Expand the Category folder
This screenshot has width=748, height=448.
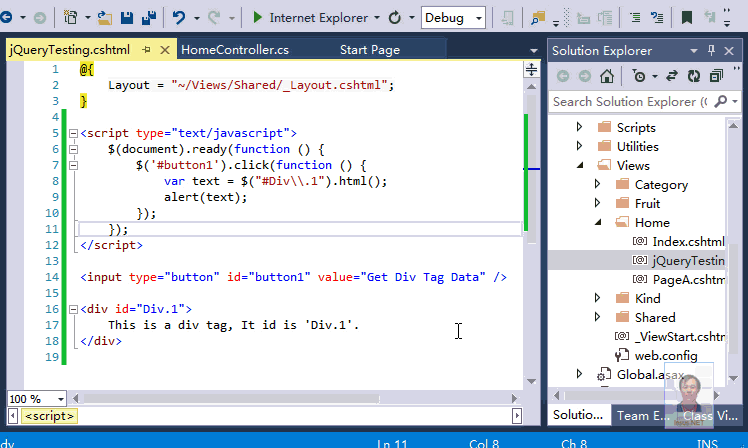[597, 184]
